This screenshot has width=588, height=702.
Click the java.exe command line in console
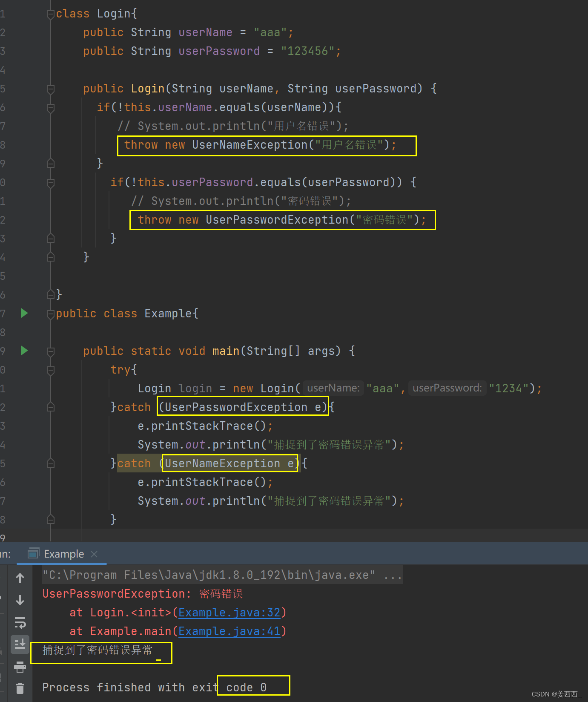click(222, 575)
